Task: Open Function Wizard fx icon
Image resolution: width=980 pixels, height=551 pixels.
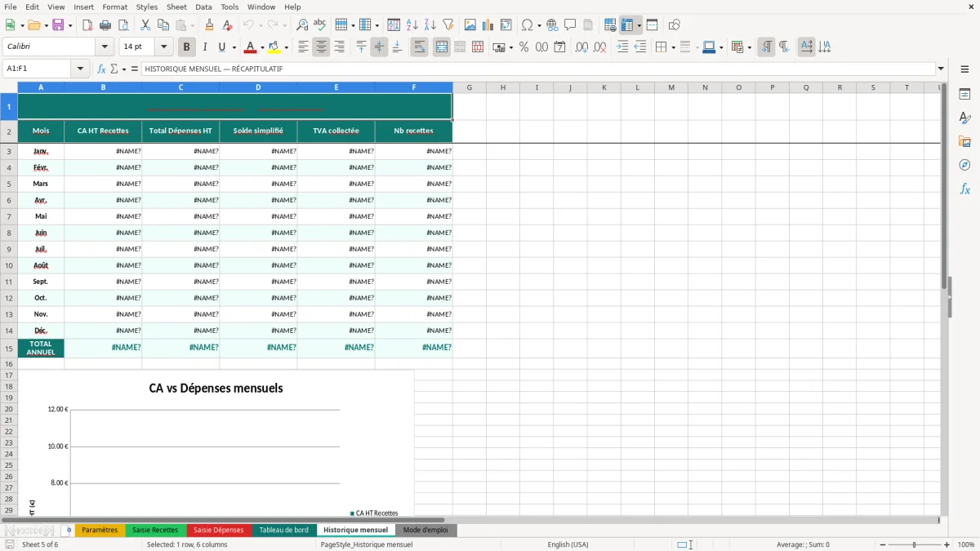Action: click(x=101, y=69)
